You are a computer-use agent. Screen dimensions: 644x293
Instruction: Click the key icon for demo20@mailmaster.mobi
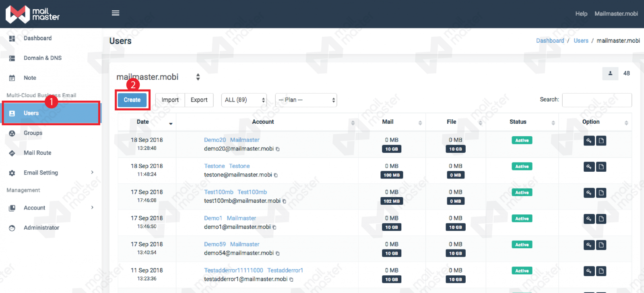pos(589,141)
